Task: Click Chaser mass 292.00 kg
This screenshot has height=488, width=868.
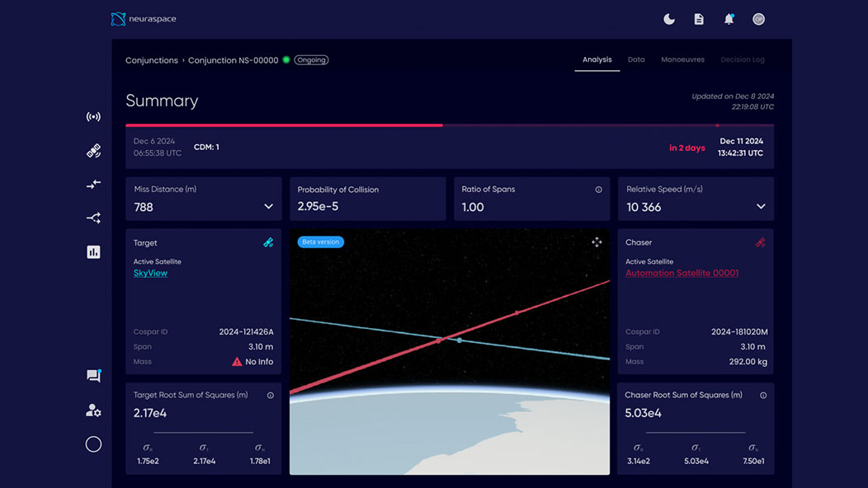Action: (748, 362)
